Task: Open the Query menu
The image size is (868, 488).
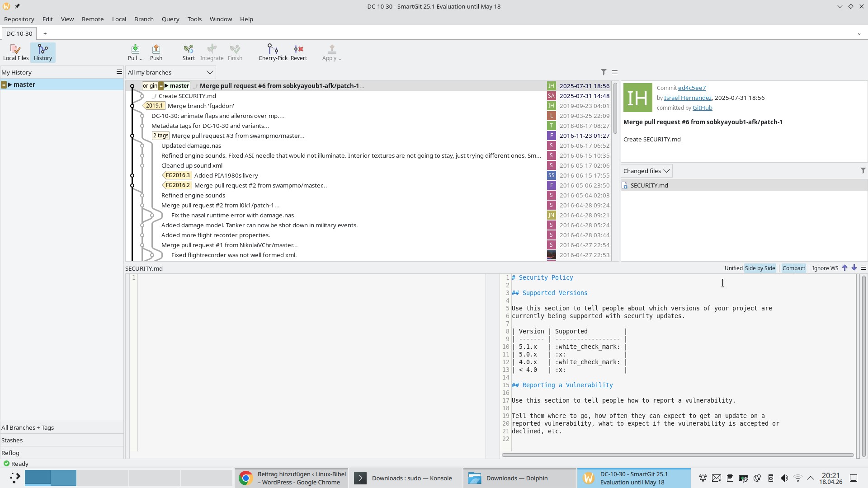Action: click(x=170, y=19)
